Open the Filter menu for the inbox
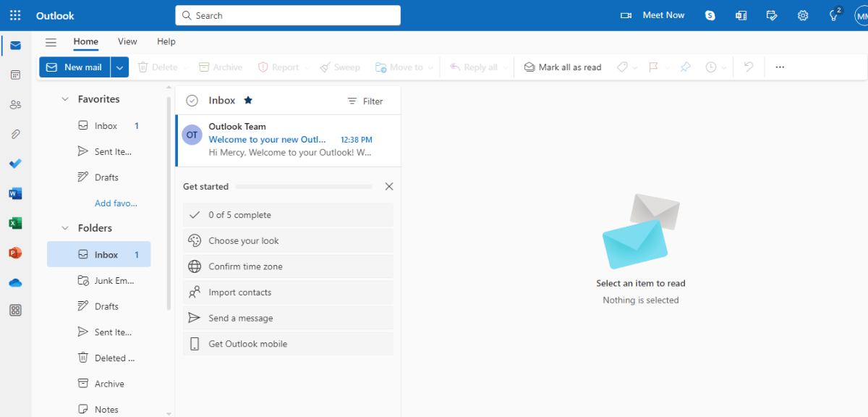Image resolution: width=868 pixels, height=417 pixels. [x=365, y=101]
